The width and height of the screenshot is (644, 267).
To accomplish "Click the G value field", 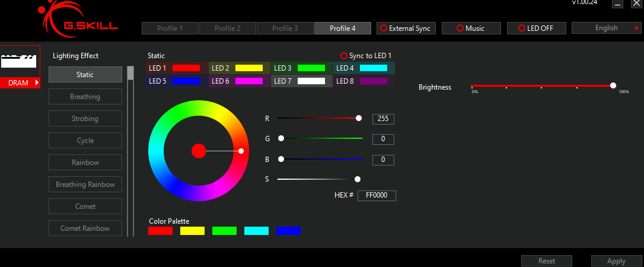I will (383, 139).
